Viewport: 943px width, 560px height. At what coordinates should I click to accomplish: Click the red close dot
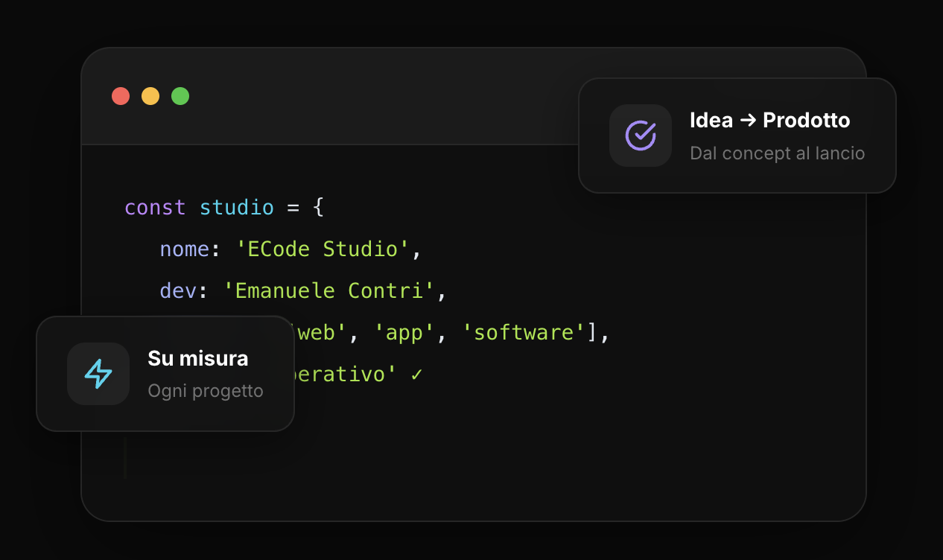(121, 96)
